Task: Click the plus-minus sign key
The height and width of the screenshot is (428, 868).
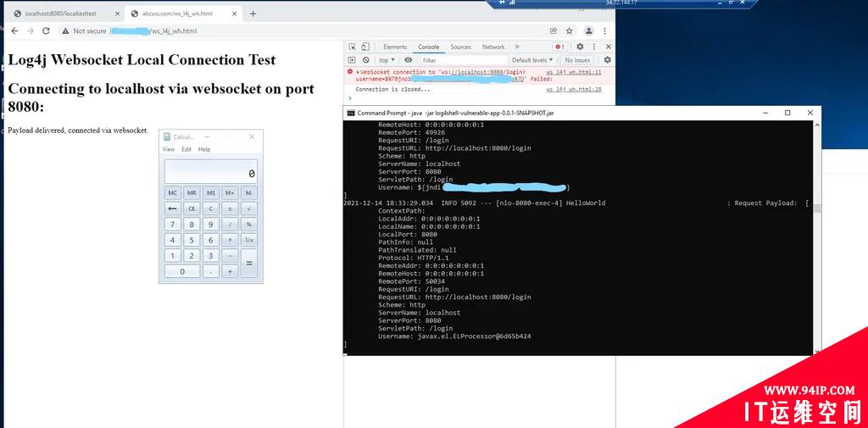Action: pyautogui.click(x=230, y=208)
